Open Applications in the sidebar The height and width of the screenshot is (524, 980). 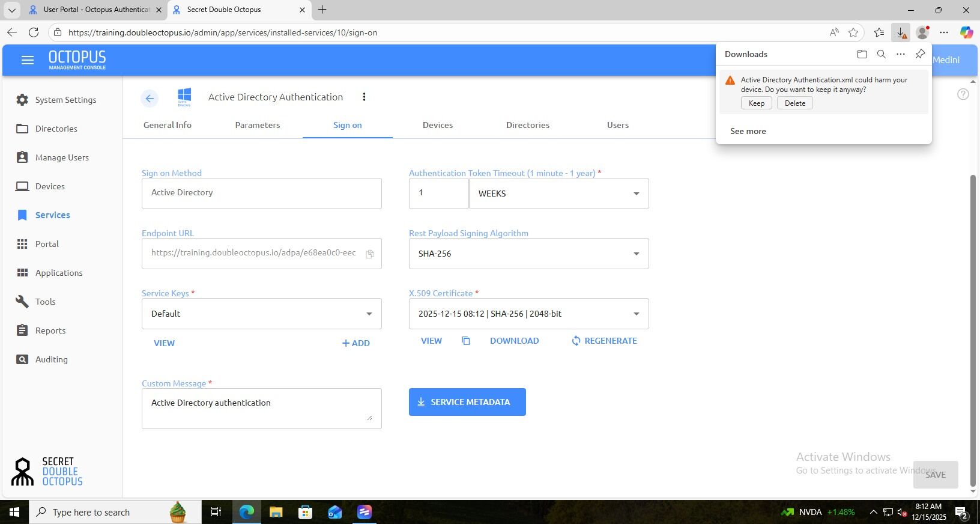tap(49, 273)
